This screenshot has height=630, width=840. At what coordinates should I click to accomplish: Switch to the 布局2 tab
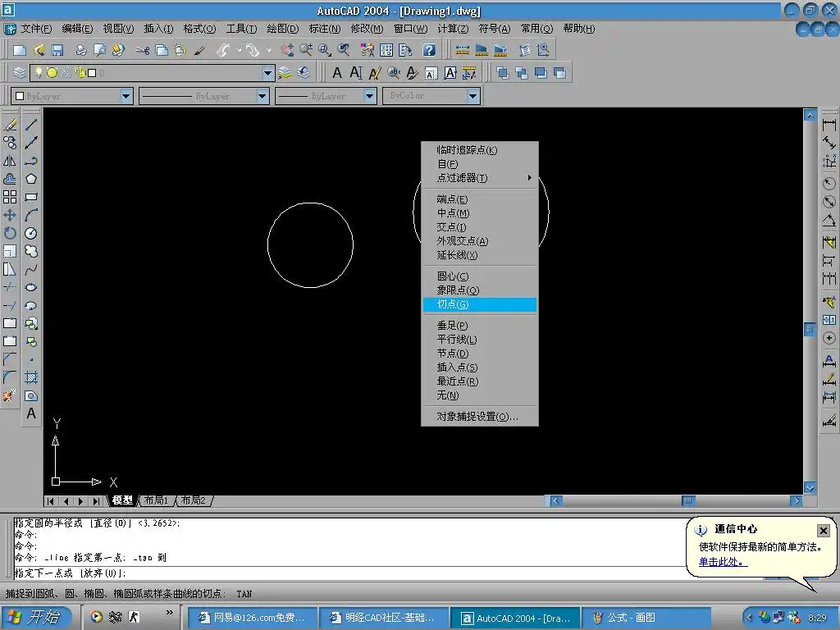[194, 500]
